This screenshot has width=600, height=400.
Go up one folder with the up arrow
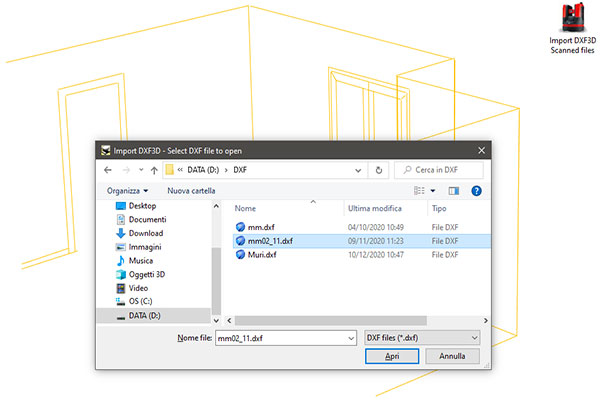pyautogui.click(x=154, y=170)
